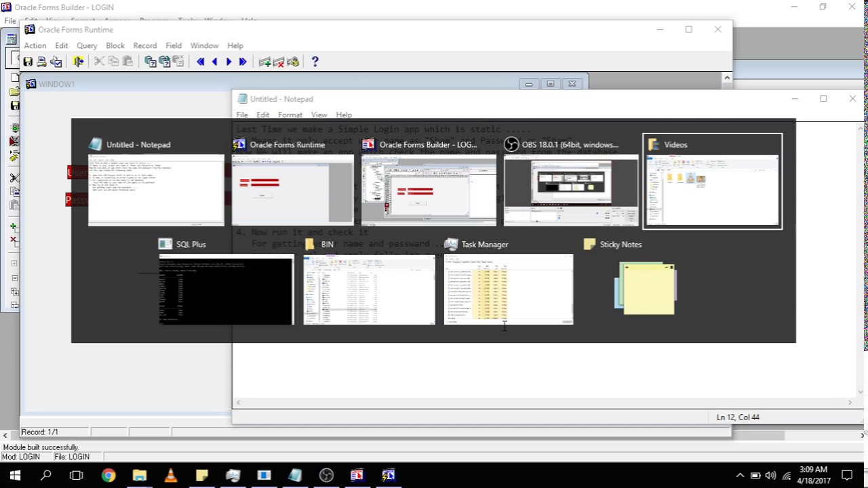Viewport: 868px width, 488px height.
Task: Go to first record with double-left arrow
Action: pos(201,62)
